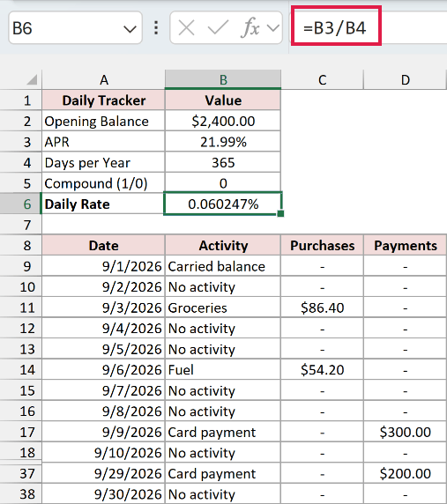This screenshot has height=504, width=447.
Task: Select the Days per Year cell
Action: 103,163
